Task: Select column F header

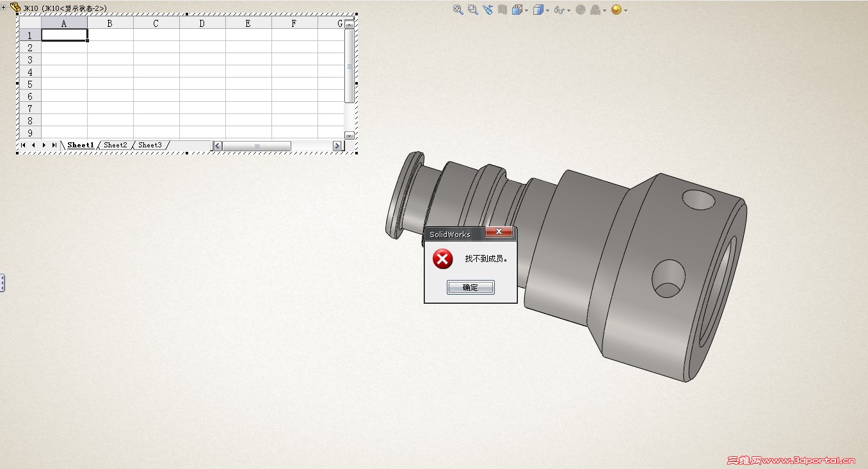Action: tap(295, 23)
